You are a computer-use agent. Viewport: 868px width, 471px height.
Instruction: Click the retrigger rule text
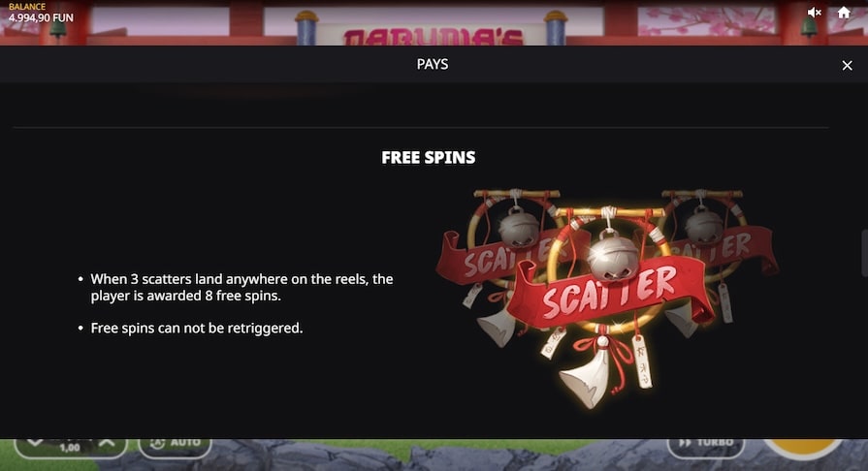(x=197, y=328)
